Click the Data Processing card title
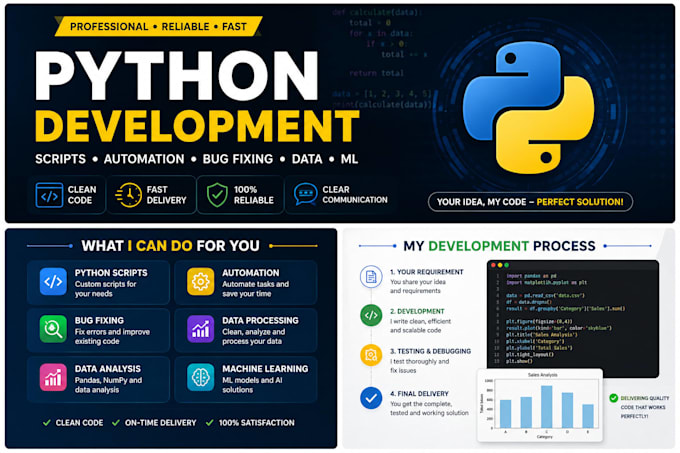This screenshot has width=680, height=453. coord(260,320)
